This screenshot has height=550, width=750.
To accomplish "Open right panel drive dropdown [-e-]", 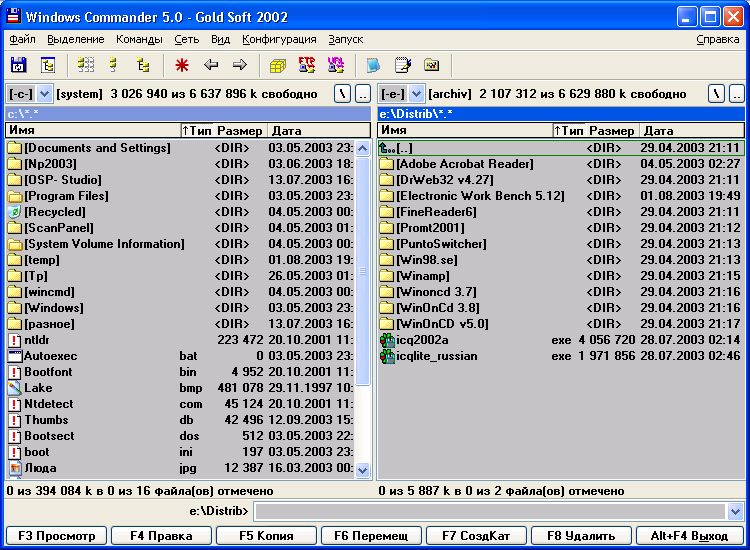I will [417, 94].
